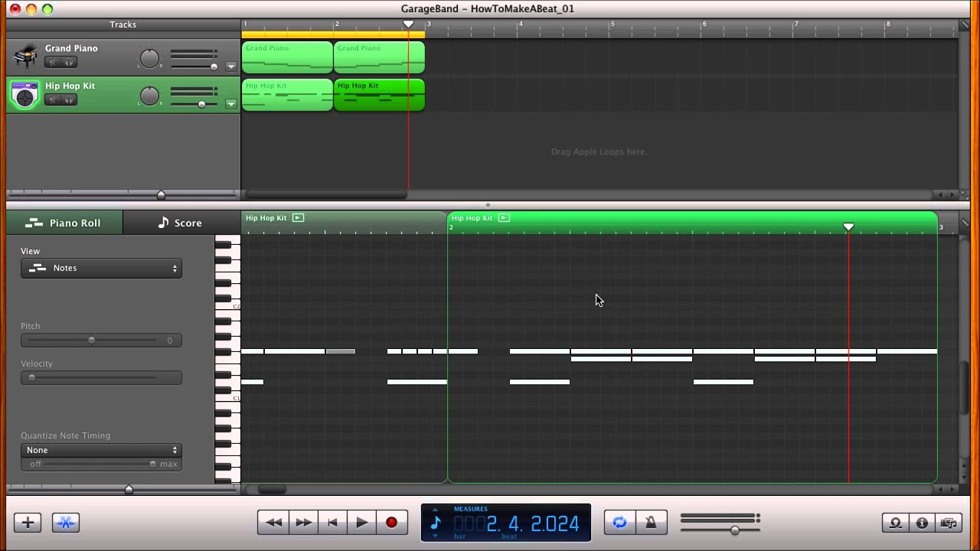Open the Loop Browser
Image resolution: width=980 pixels, height=551 pixels.
coord(895,523)
